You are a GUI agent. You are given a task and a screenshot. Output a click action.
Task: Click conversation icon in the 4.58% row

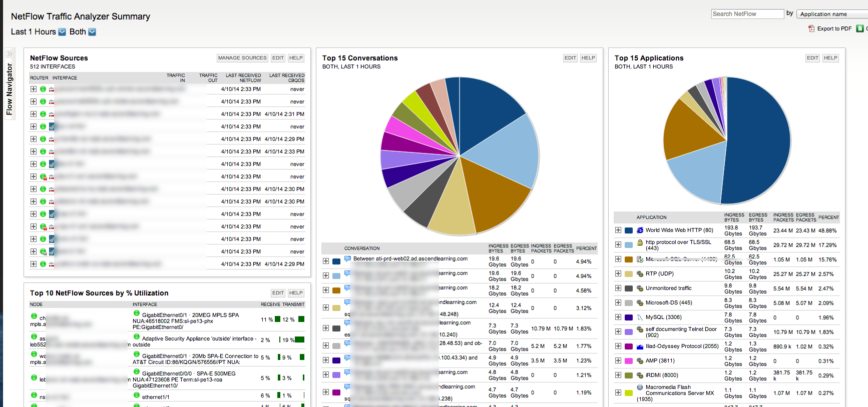(347, 288)
